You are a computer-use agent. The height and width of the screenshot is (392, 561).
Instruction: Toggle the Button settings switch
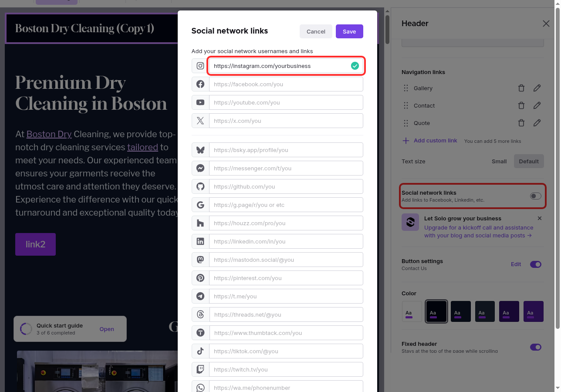pyautogui.click(x=536, y=264)
